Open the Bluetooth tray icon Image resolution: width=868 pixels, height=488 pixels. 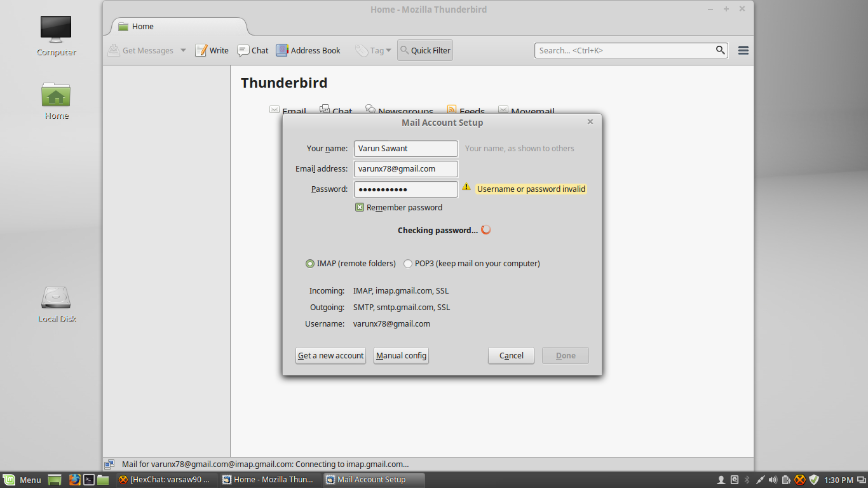click(x=747, y=480)
